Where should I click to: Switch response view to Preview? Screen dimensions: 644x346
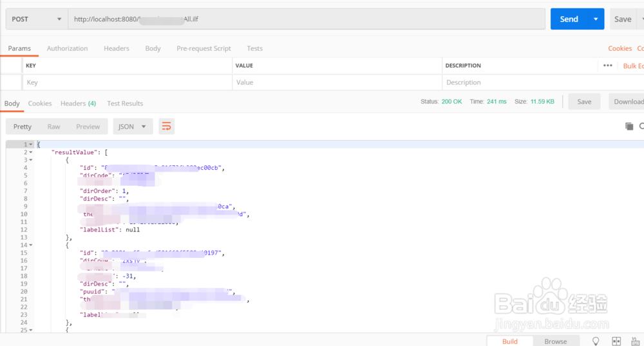click(x=88, y=127)
